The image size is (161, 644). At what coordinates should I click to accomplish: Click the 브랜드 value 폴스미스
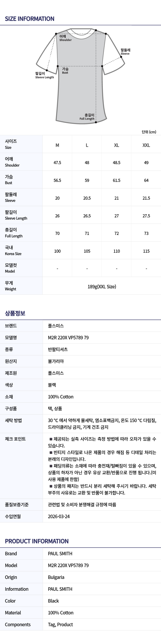click(x=56, y=326)
